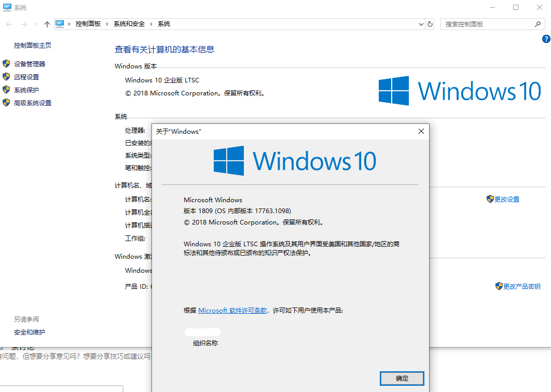The width and height of the screenshot is (551, 392).
Task: Select 系统 in the breadcrumb
Action: (x=164, y=24)
